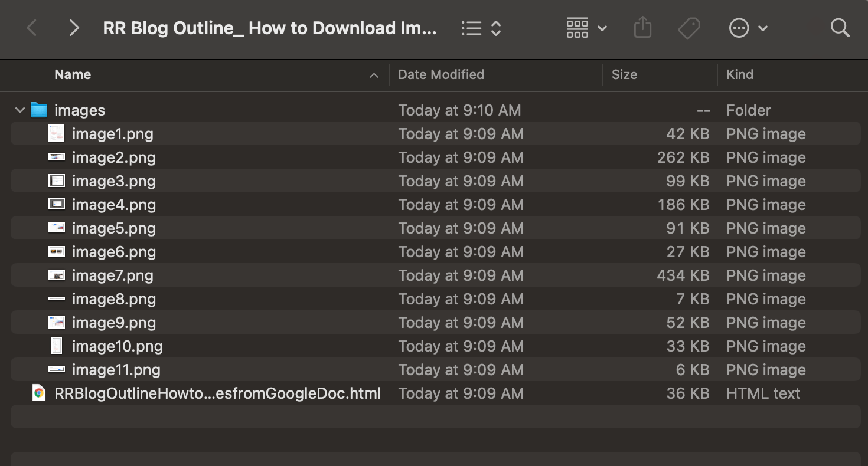The height and width of the screenshot is (466, 868).
Task: Open the Share icon in the toolbar
Action: pos(642,27)
